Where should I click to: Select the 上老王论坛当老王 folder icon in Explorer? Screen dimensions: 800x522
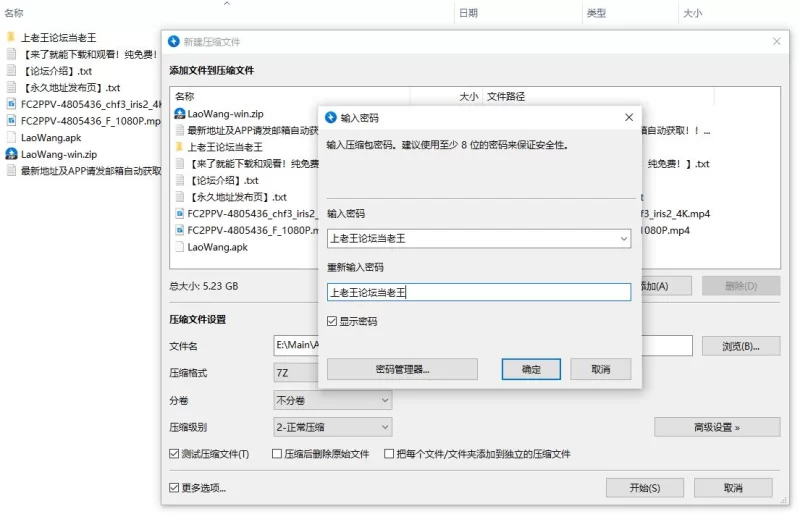click(x=11, y=37)
